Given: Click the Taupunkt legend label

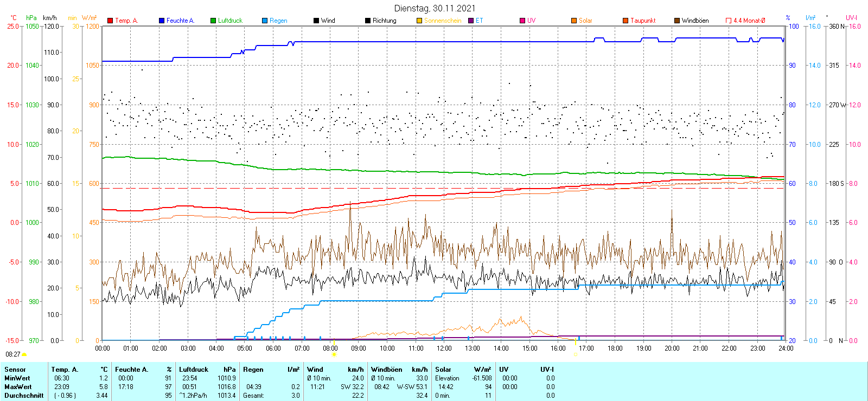Looking at the screenshot, I should point(643,21).
